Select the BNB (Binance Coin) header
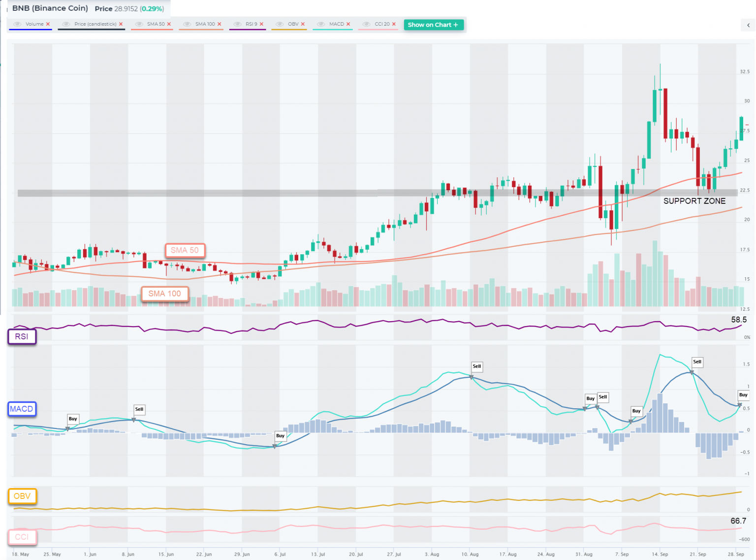The height and width of the screenshot is (560, 756). click(50, 8)
